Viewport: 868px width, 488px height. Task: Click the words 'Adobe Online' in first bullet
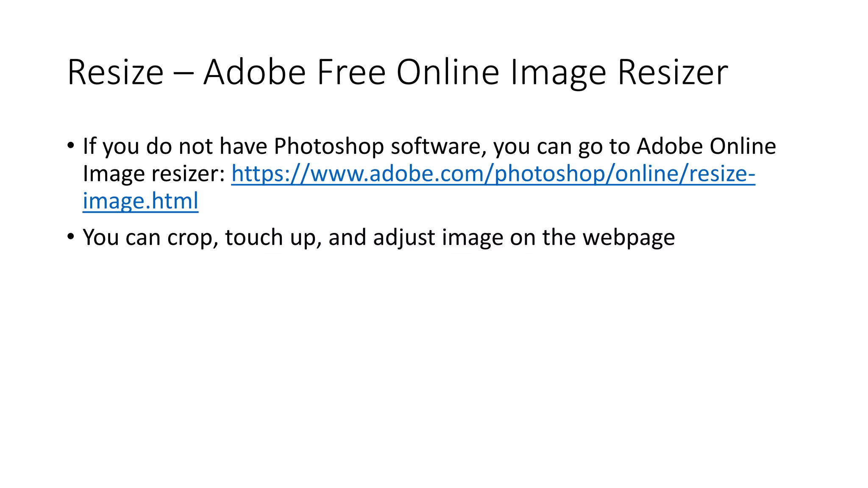[706, 146]
